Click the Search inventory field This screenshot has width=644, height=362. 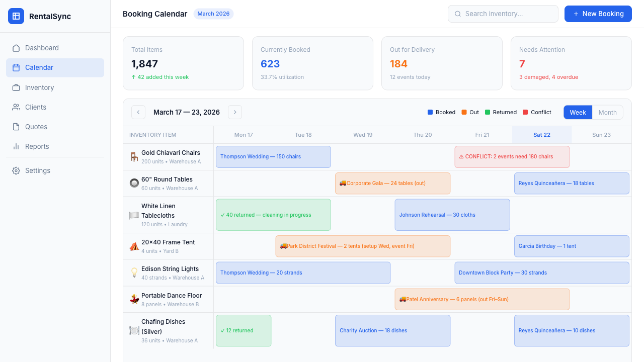pos(503,14)
